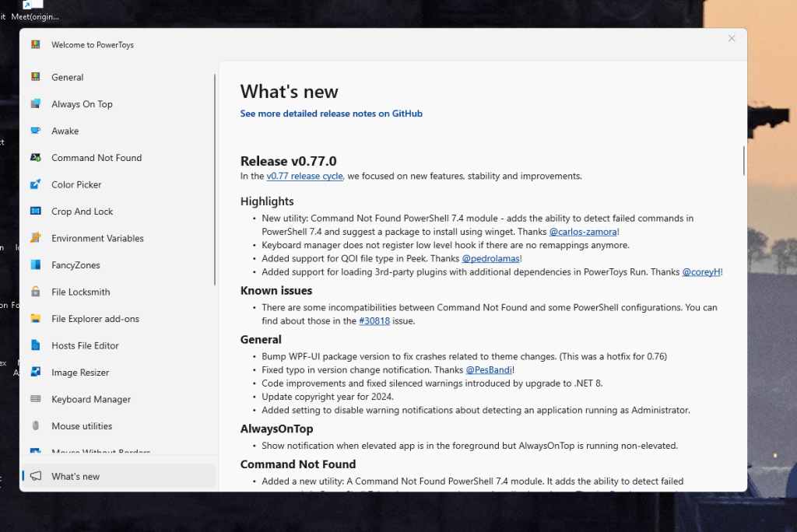Open the Mouse utilities page
797x532 pixels.
click(118, 426)
